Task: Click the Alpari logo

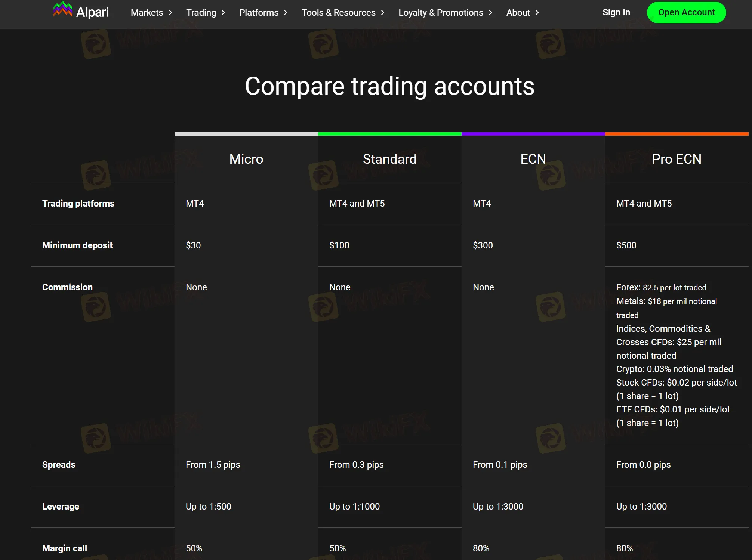Action: click(x=81, y=12)
